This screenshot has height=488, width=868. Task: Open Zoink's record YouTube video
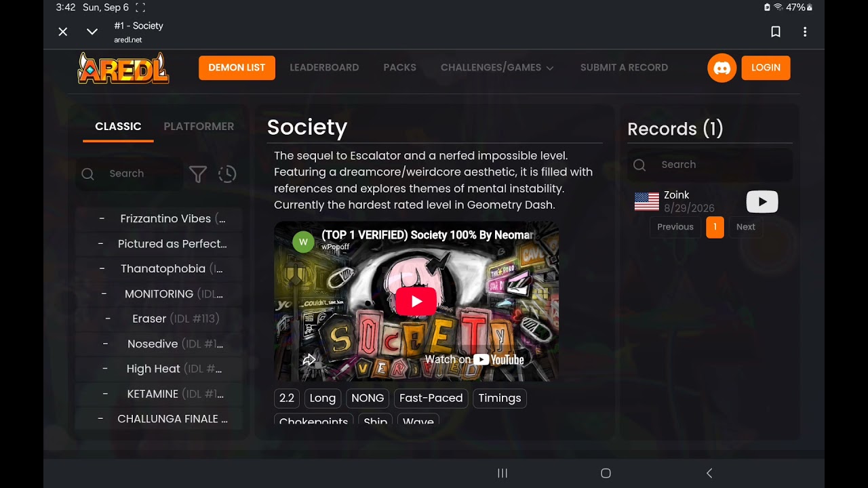(x=762, y=201)
